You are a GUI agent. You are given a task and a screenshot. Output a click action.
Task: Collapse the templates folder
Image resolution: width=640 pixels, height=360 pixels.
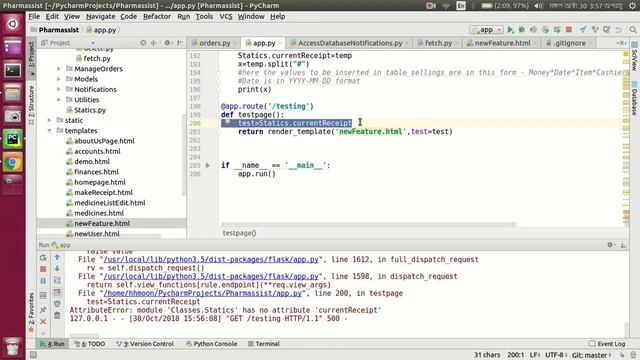point(49,131)
